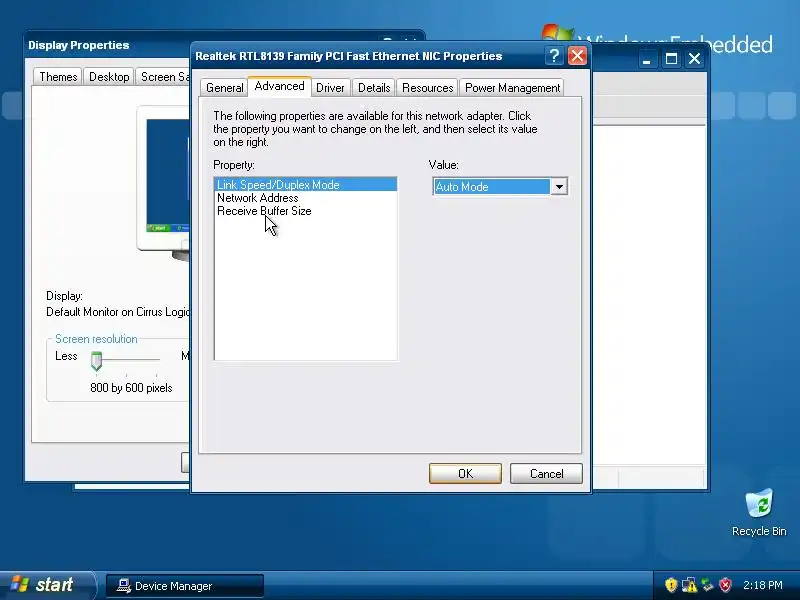The height and width of the screenshot is (600, 800).
Task: Click the yellow shield update tray icon
Action: click(671, 585)
